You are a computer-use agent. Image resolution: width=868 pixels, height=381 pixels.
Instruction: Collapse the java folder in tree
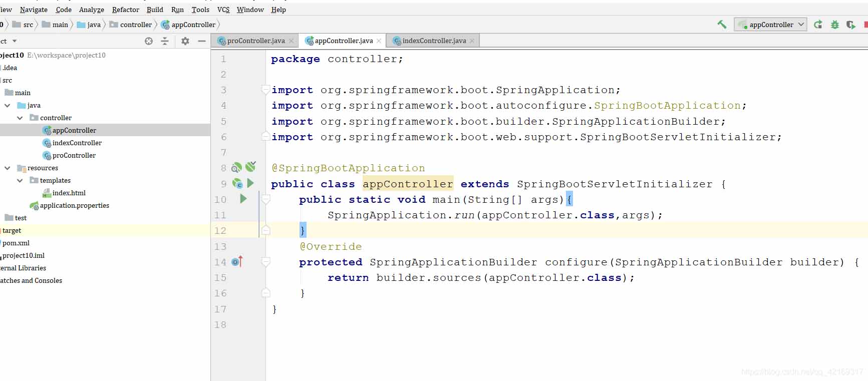click(8, 105)
